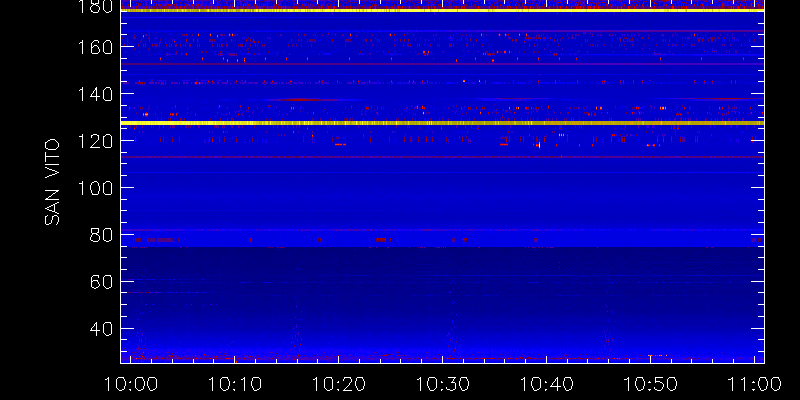Click the 80 frequency axis label
800x400 pixels.
click(101, 235)
